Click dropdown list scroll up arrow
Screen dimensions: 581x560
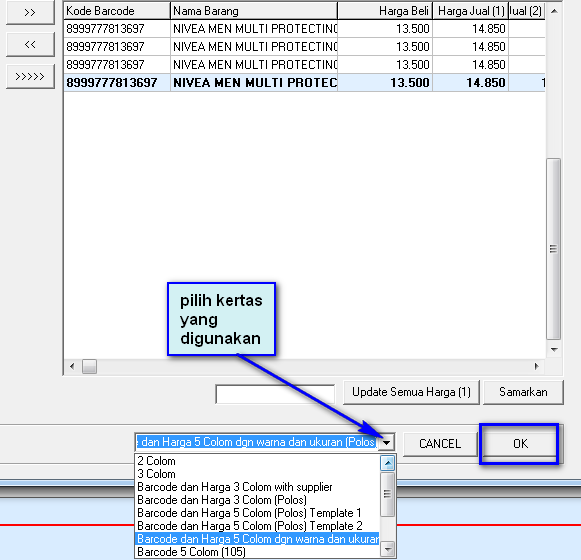point(388,463)
